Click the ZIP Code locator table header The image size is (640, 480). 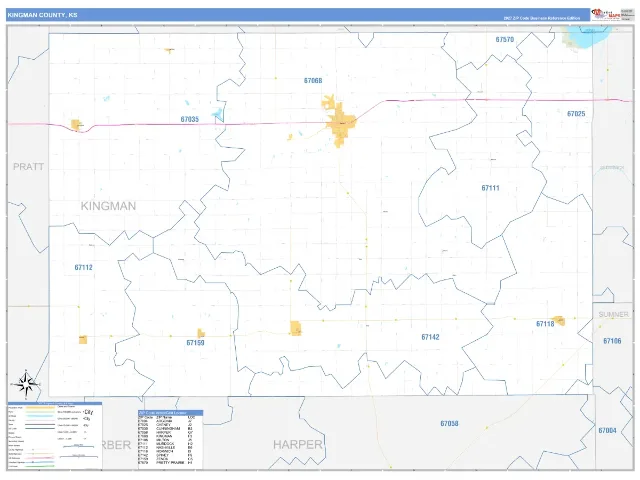170,413
